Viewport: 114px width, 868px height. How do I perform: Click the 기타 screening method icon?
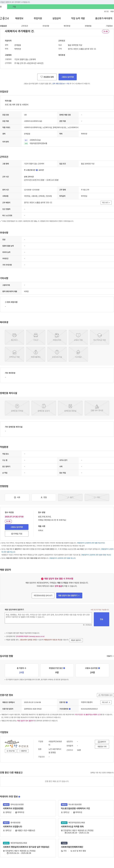pyautogui.click(x=97, y=497)
